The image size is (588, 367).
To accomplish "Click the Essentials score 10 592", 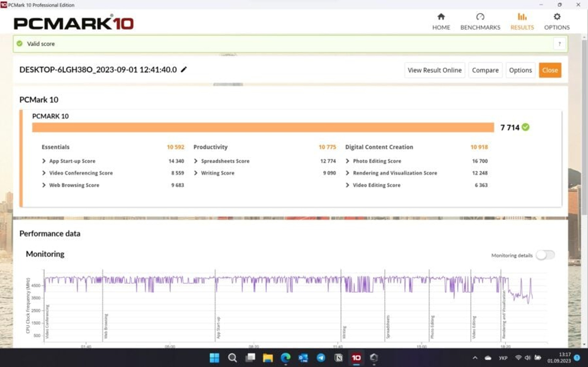I will tap(175, 147).
